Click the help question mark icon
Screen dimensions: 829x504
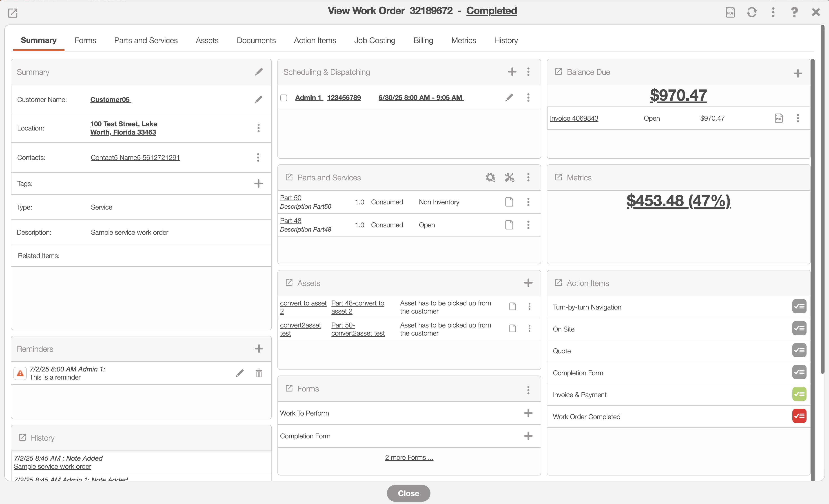coord(794,12)
